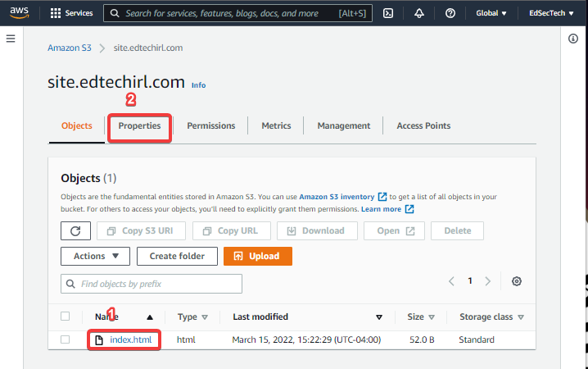Open the notifications bell
The image size is (588, 369).
(419, 13)
